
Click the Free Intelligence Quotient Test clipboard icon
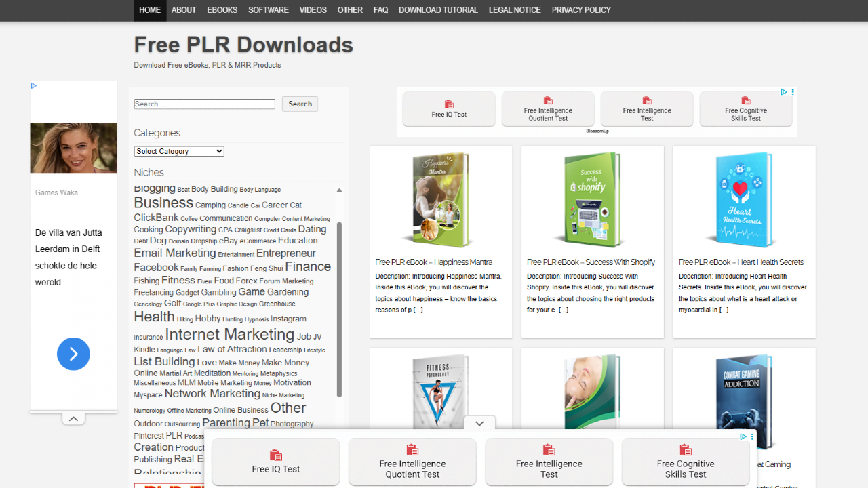point(547,100)
